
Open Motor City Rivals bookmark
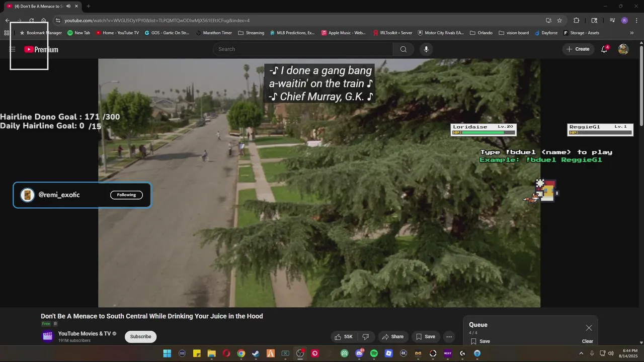(x=441, y=33)
